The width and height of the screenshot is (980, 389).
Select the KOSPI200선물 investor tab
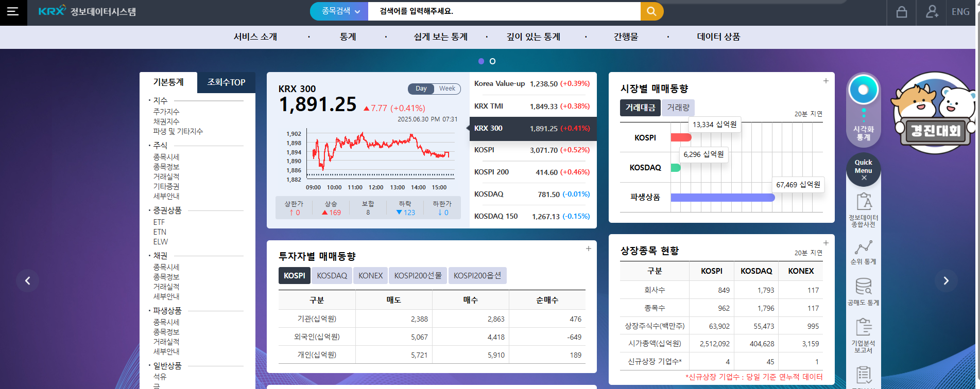pos(418,276)
